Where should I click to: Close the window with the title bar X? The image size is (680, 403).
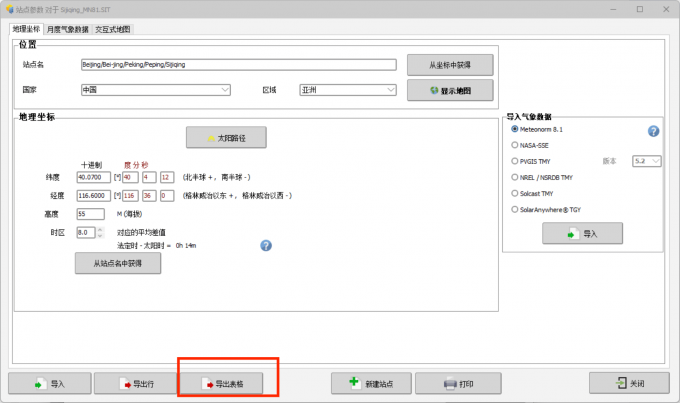click(666, 9)
